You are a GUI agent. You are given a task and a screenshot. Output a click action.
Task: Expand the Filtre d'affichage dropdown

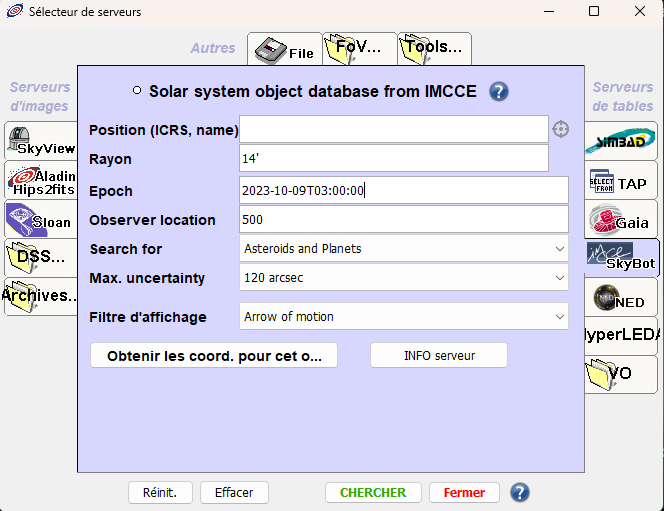pos(404,317)
